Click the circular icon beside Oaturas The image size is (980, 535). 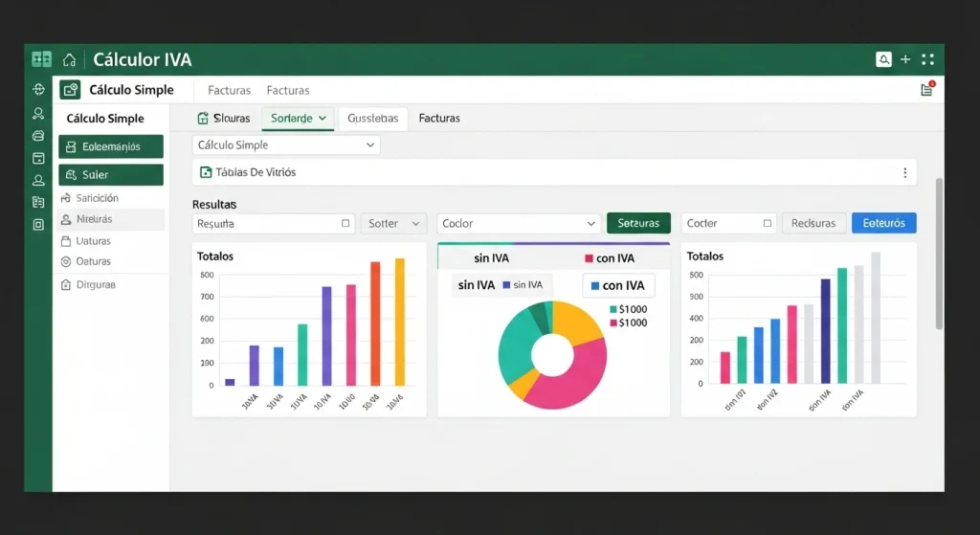coord(66,262)
